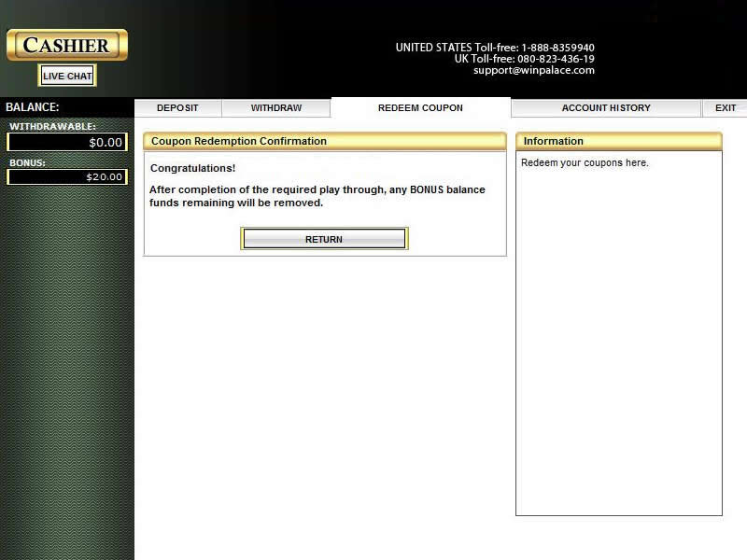Click the Return button
This screenshot has height=560, width=747.
[x=324, y=239]
